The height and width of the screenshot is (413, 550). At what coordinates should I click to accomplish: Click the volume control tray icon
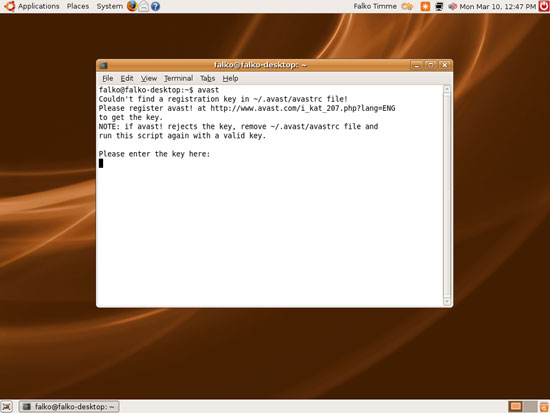[452, 6]
